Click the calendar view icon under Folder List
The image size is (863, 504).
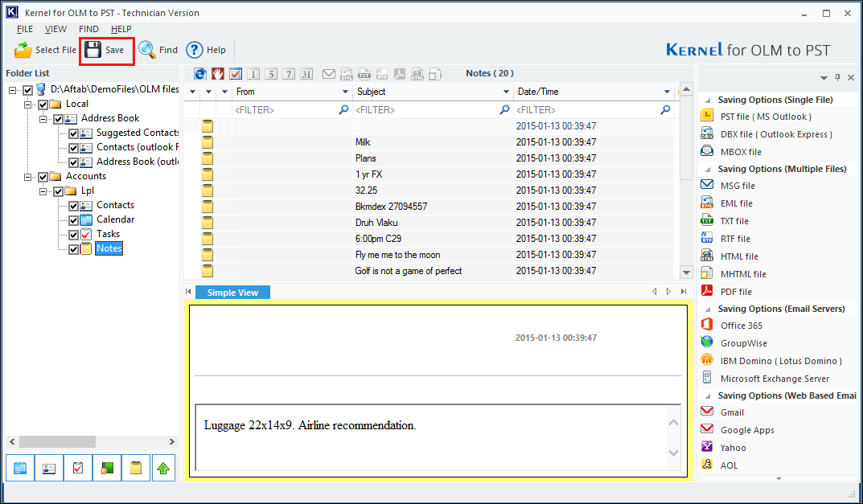[20, 469]
